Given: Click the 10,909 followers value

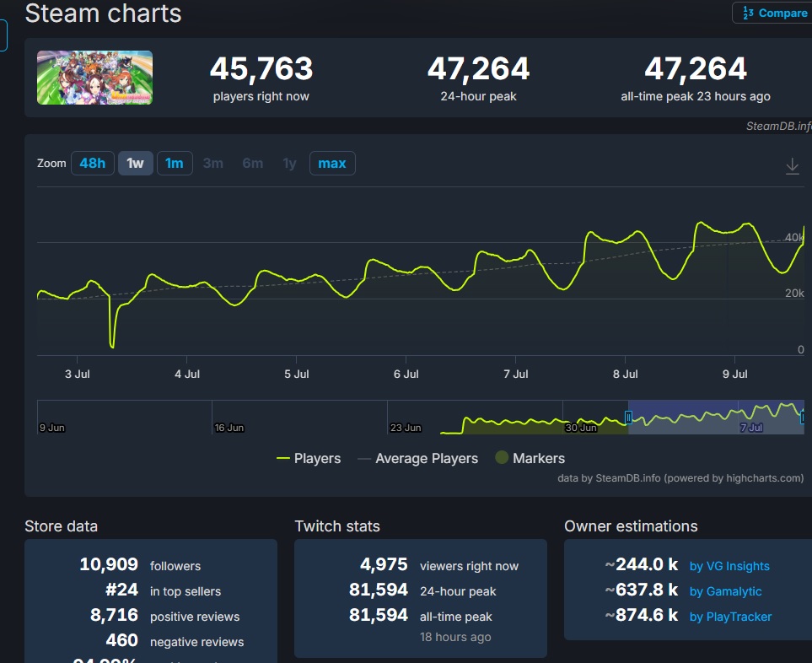Looking at the screenshot, I should 109,564.
